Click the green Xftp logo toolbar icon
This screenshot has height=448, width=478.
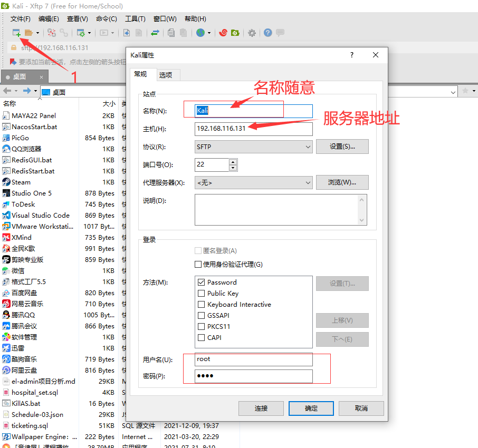pos(235,33)
